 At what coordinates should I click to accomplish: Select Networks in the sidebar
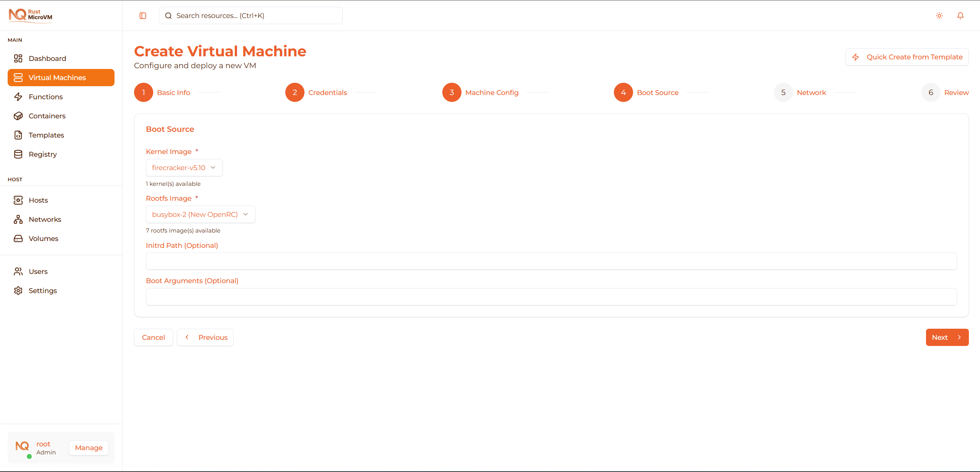tap(45, 219)
